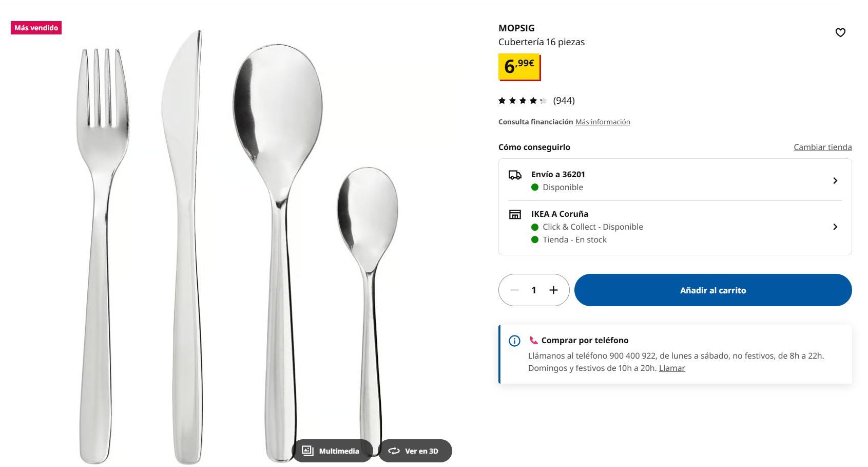Screen dimensions: 868x467
Task: Decrease quantity with the minus button
Action: pyautogui.click(x=514, y=290)
